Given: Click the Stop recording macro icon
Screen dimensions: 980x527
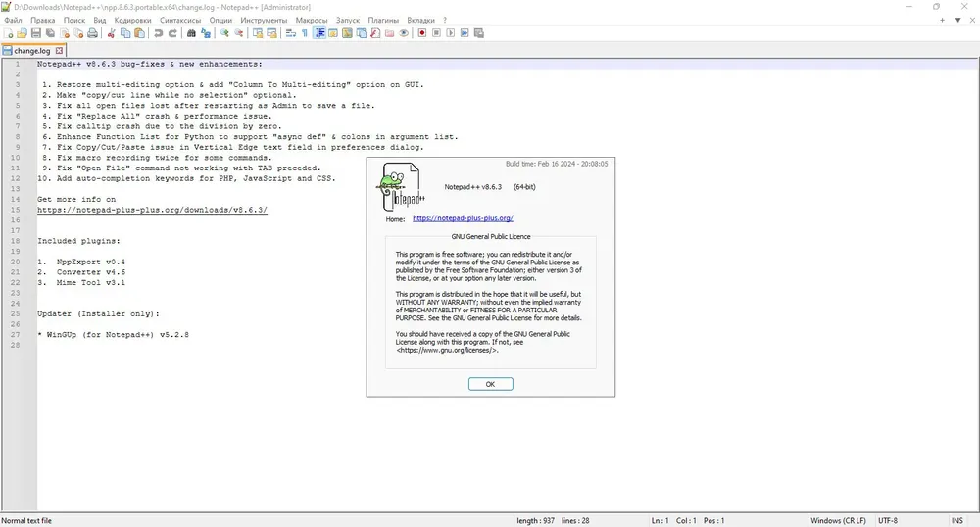Looking at the screenshot, I should [436, 33].
